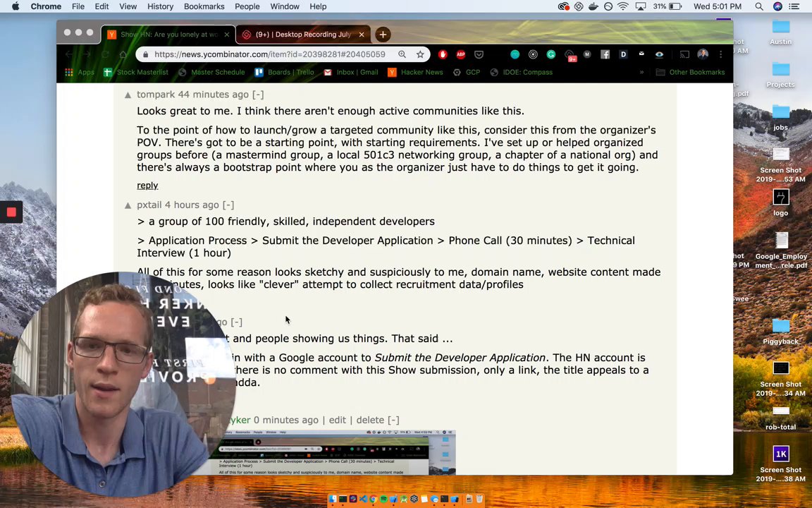The width and height of the screenshot is (812, 508).
Task: Open the File menu
Action: click(x=78, y=6)
